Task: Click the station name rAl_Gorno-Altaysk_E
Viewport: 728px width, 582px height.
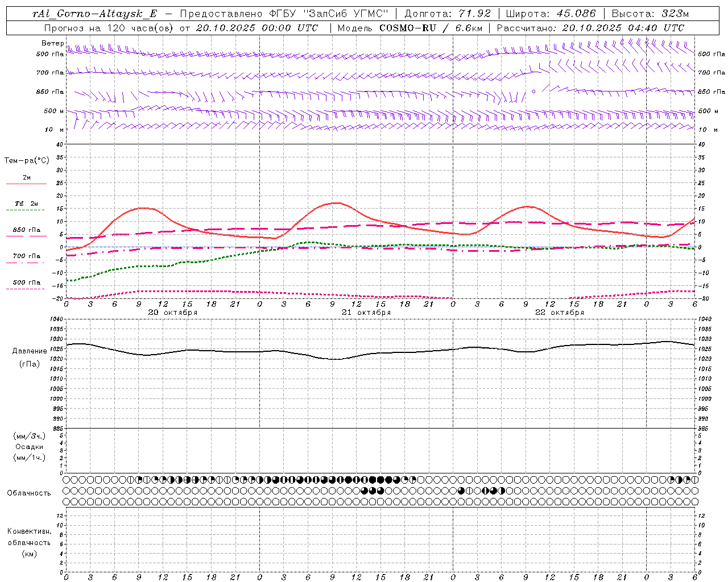Action: [94, 14]
